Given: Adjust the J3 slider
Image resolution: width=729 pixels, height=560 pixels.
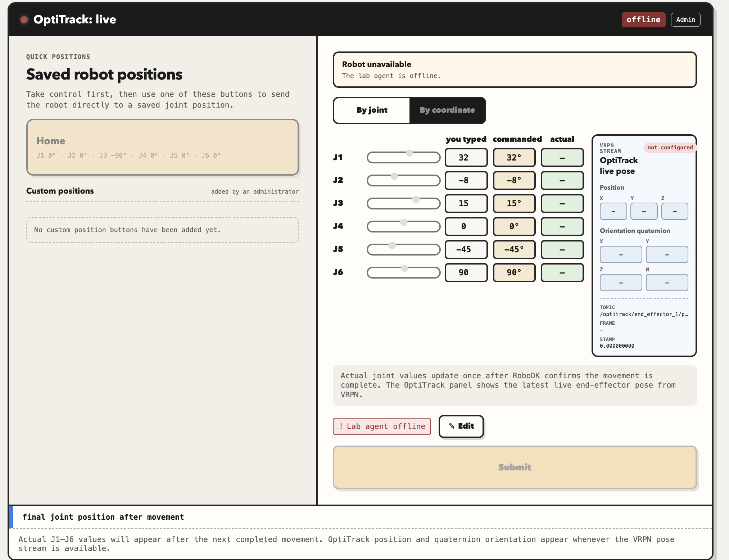Looking at the screenshot, I should tap(403, 203).
